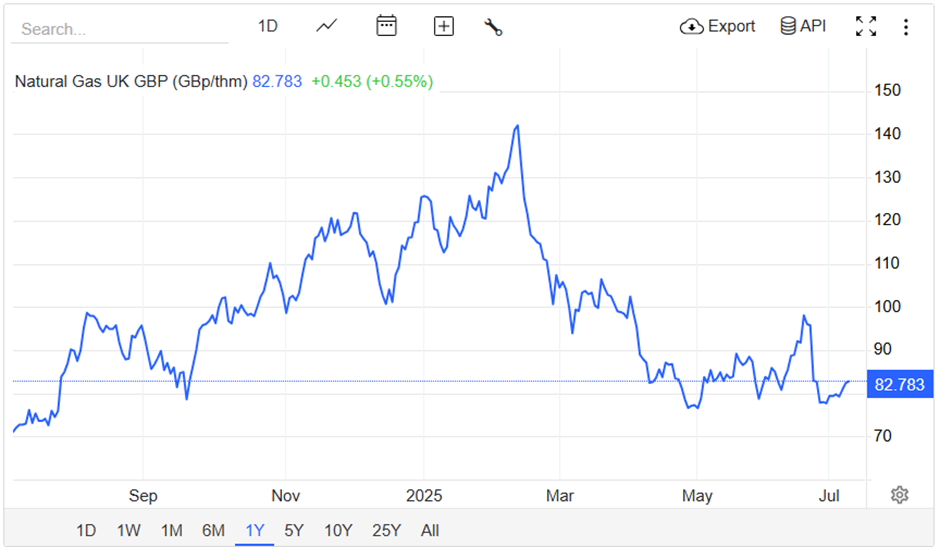The width and height of the screenshot is (940, 547).
Task: Click the API text button
Action: pos(813,26)
